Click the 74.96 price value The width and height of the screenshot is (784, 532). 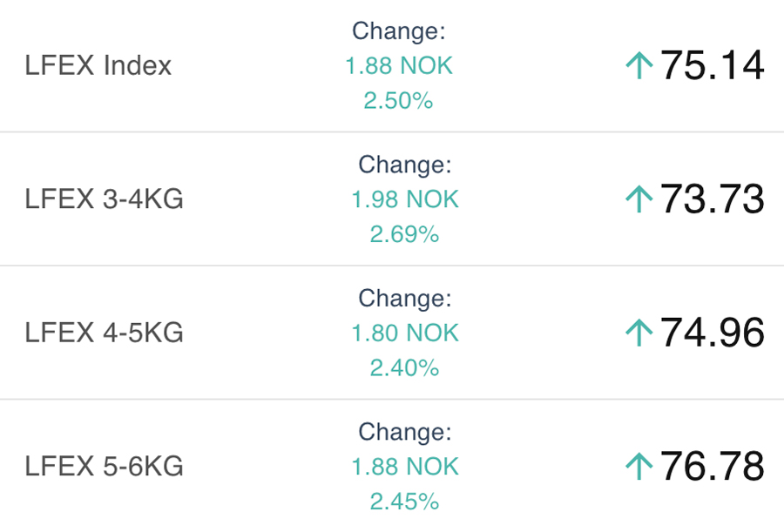pos(712,333)
